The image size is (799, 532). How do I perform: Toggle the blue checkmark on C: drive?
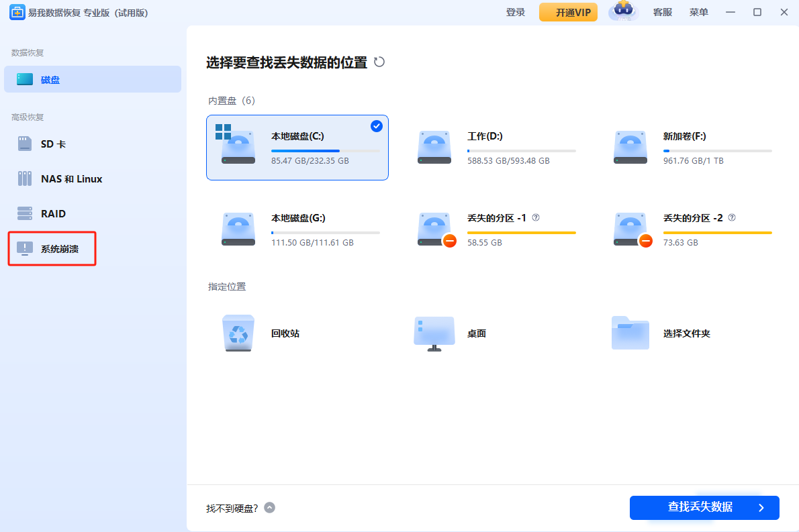[x=377, y=126]
